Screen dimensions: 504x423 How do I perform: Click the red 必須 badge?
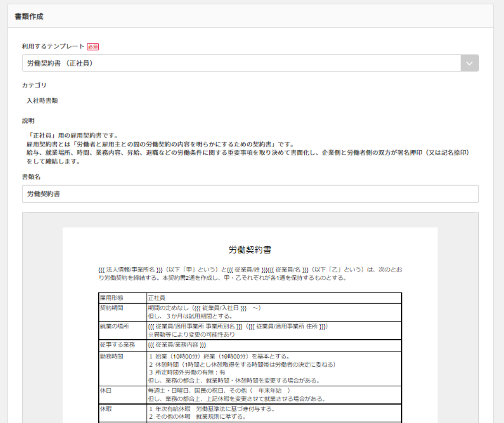[x=93, y=47]
